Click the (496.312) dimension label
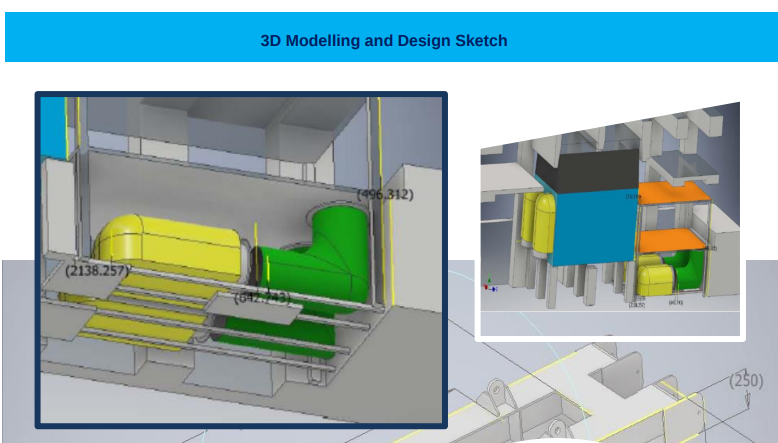Screen dimensions: 778x443 (x=385, y=194)
